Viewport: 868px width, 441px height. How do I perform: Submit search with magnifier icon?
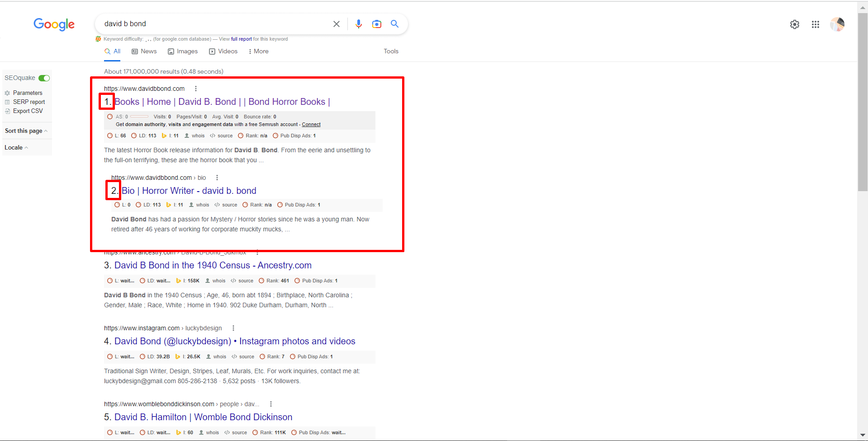click(395, 24)
